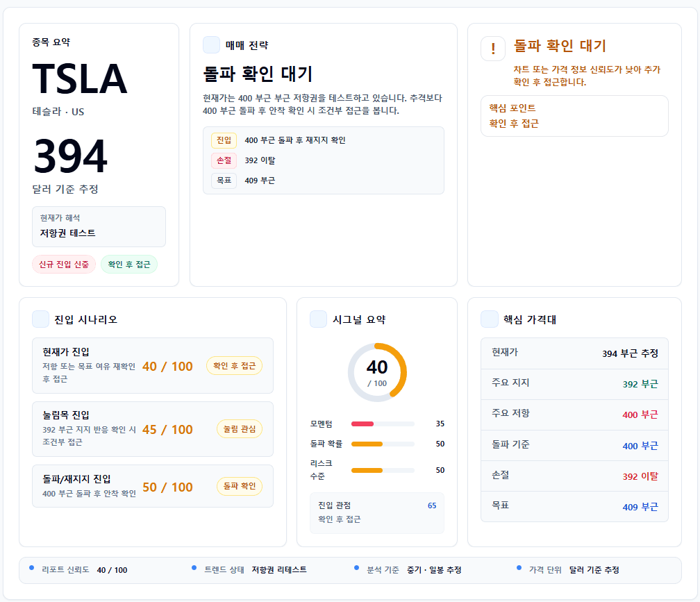
Task: Click the exclamation warning icon
Action: click(493, 48)
